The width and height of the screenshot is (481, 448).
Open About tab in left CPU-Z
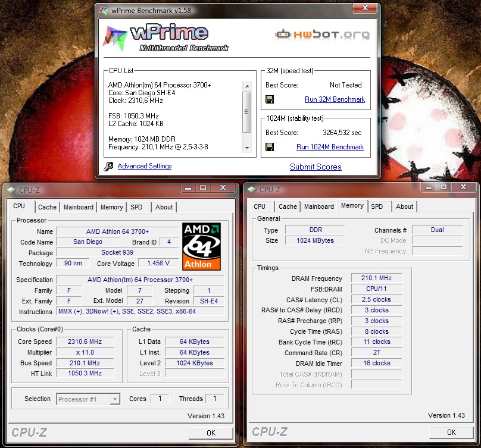point(164,207)
